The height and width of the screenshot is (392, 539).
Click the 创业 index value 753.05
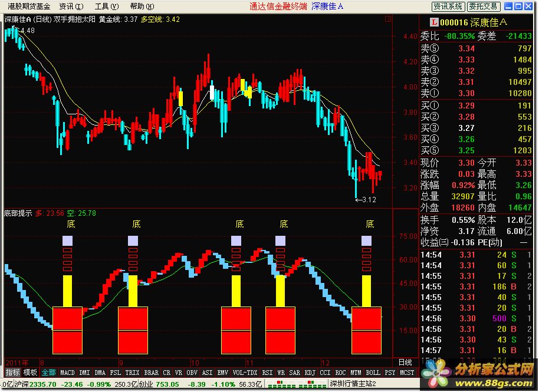click(167, 384)
